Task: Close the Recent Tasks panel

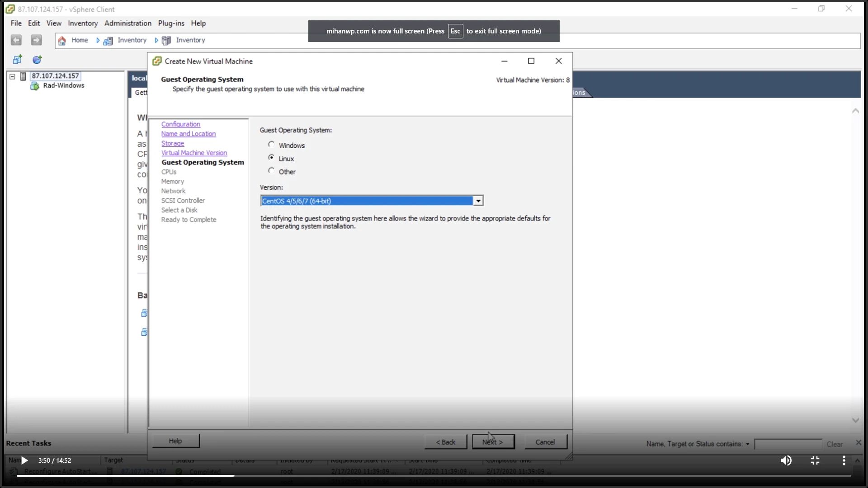Action: point(859,443)
